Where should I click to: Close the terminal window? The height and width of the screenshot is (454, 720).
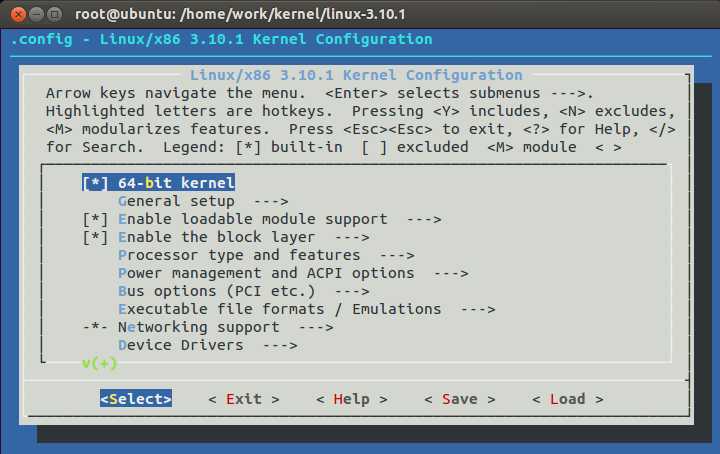click(18, 14)
